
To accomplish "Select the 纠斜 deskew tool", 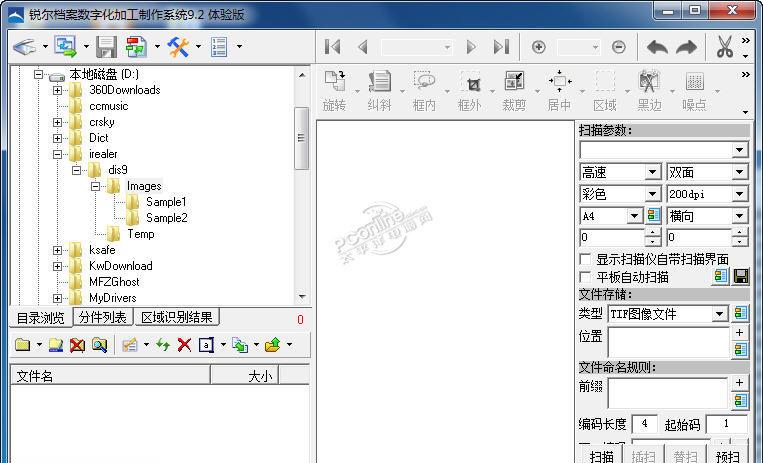I will pyautogui.click(x=380, y=91).
